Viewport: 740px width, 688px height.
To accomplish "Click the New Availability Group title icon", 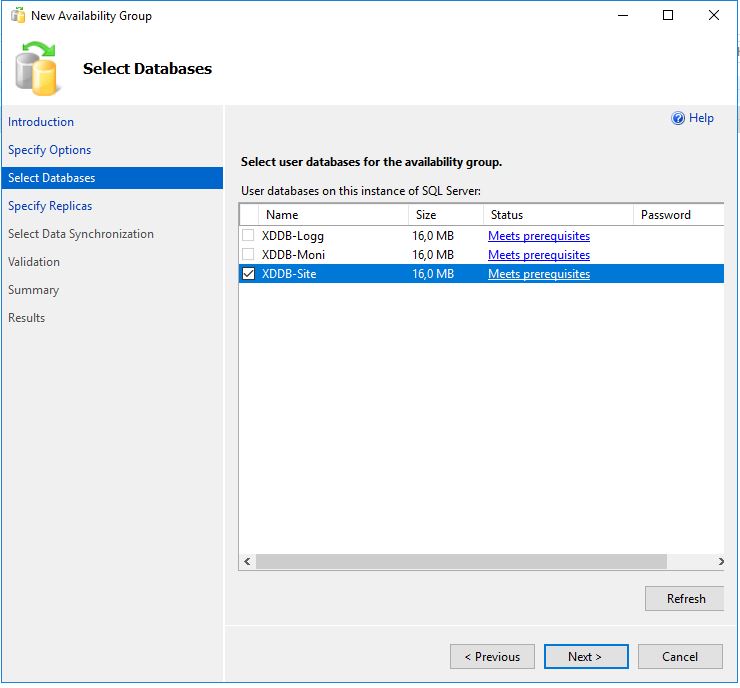I will pos(18,15).
